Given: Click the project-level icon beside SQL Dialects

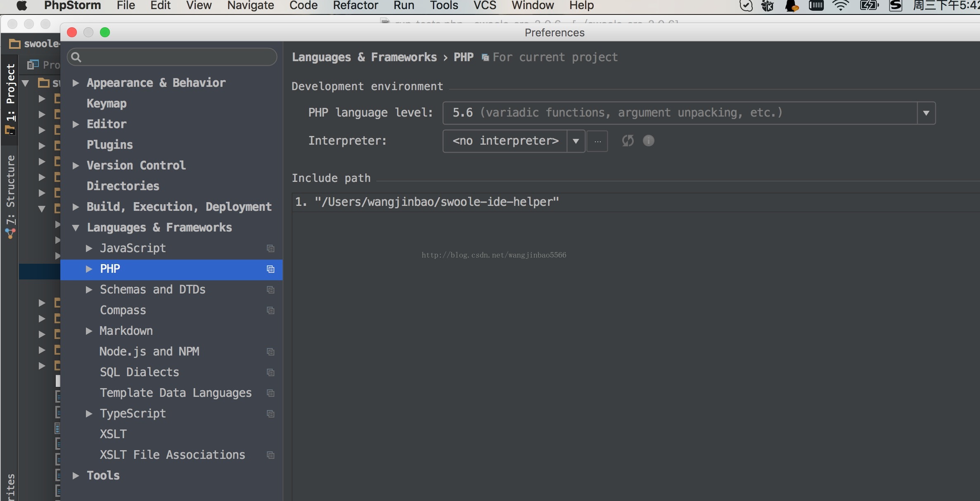Looking at the screenshot, I should tap(271, 372).
